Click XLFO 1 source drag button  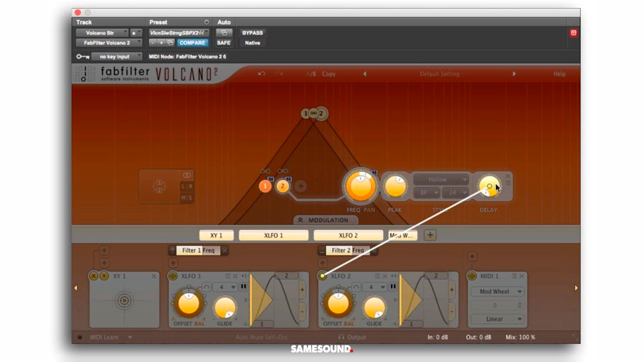pyautogui.click(x=173, y=276)
